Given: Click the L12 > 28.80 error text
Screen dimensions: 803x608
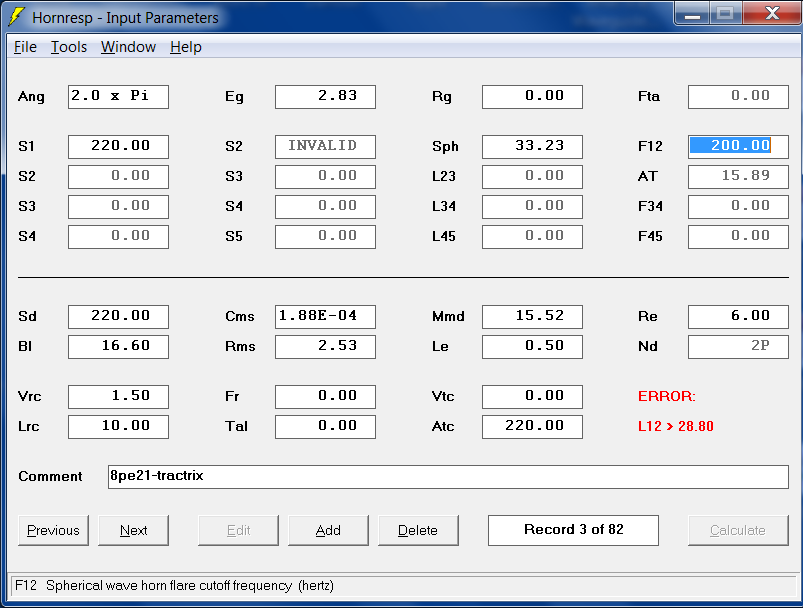Looking at the screenshot, I should tap(675, 426).
